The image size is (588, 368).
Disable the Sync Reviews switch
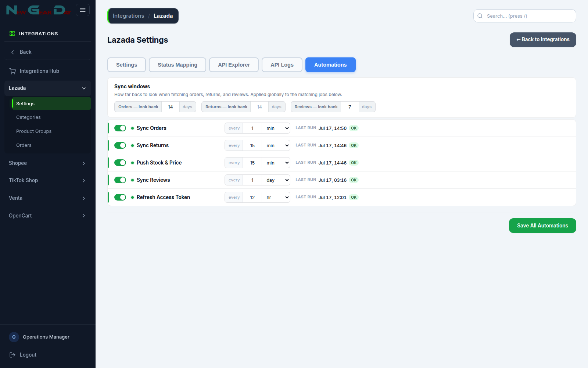click(120, 180)
